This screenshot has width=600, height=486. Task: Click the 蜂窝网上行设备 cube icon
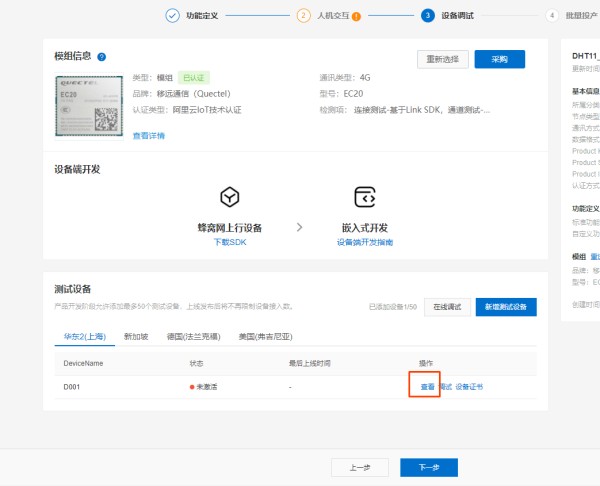(230, 196)
